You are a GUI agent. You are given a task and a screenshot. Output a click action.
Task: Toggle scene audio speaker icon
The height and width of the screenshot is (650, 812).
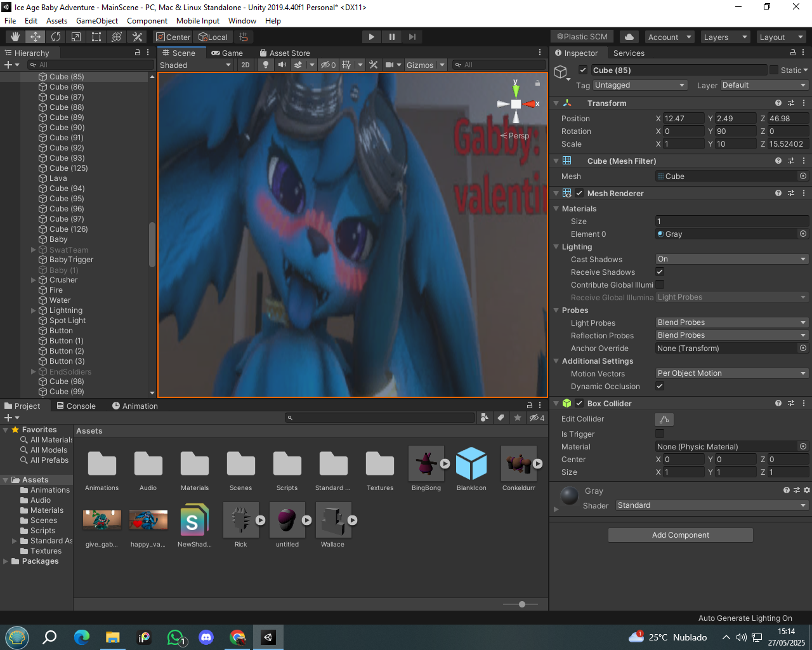(x=282, y=65)
